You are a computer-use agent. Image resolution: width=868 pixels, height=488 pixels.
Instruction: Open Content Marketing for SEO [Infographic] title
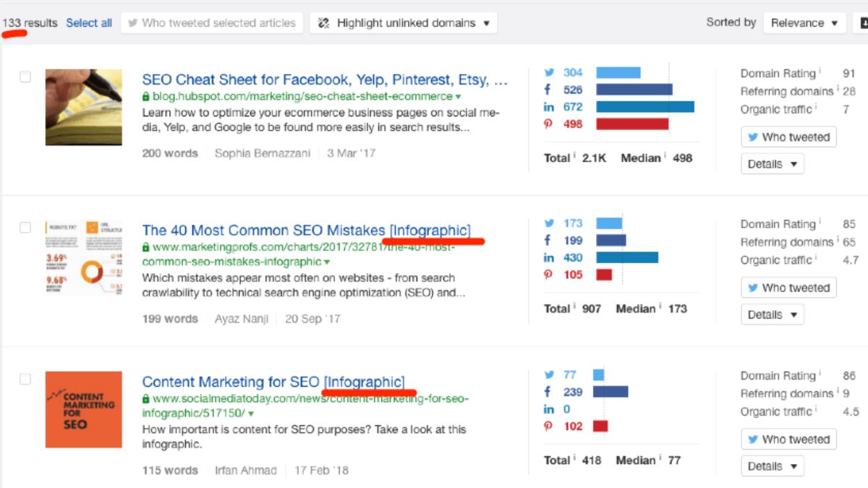273,382
